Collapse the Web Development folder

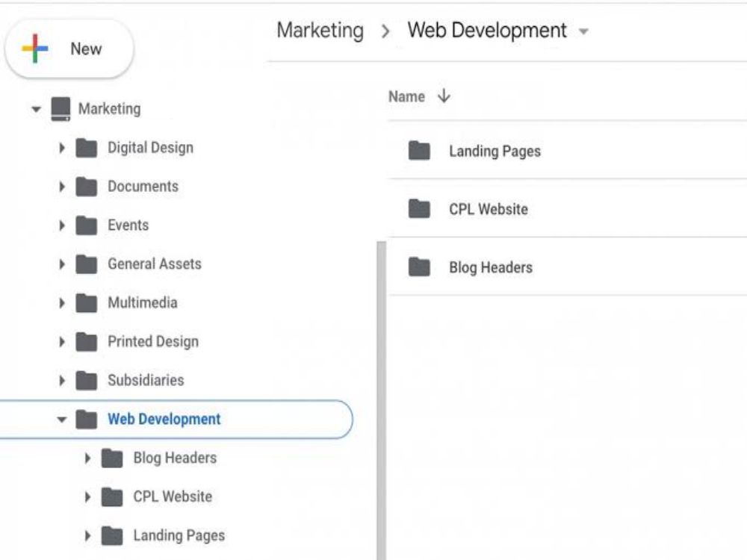(x=61, y=420)
